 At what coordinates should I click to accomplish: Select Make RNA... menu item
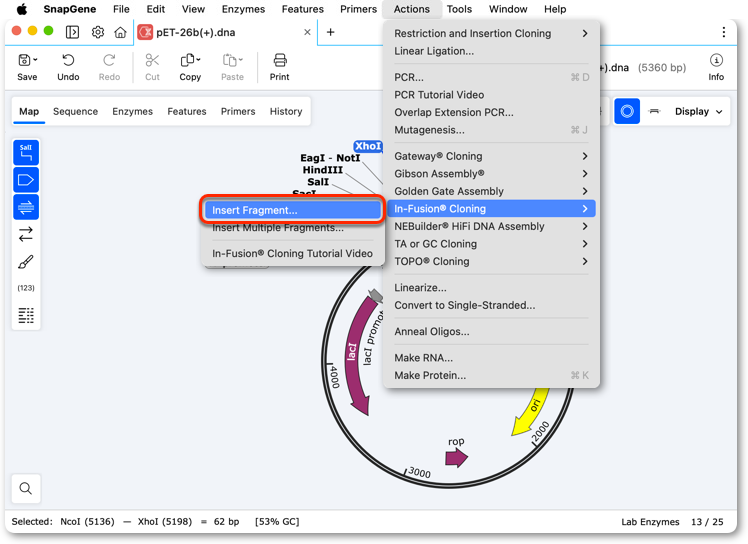point(491,358)
